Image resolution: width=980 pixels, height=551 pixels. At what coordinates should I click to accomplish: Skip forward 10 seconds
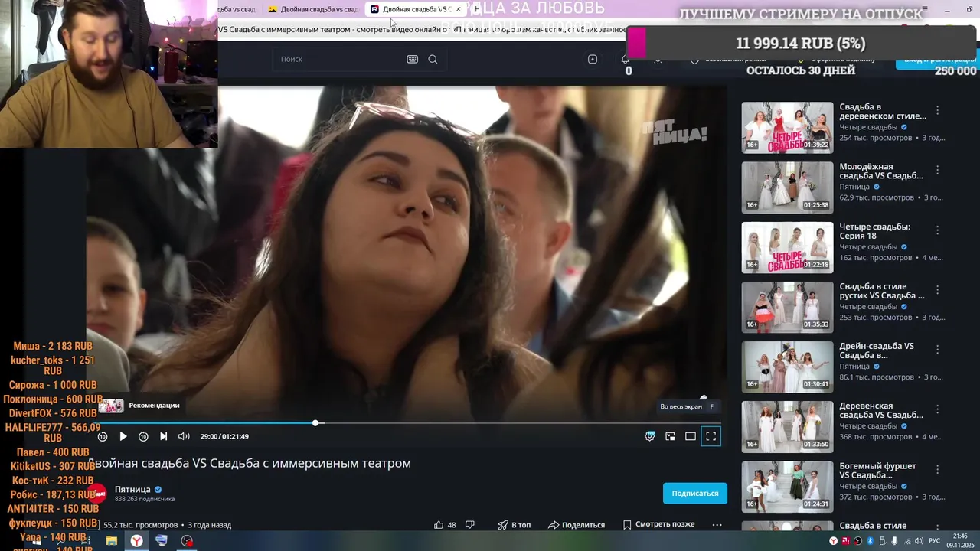143,436
